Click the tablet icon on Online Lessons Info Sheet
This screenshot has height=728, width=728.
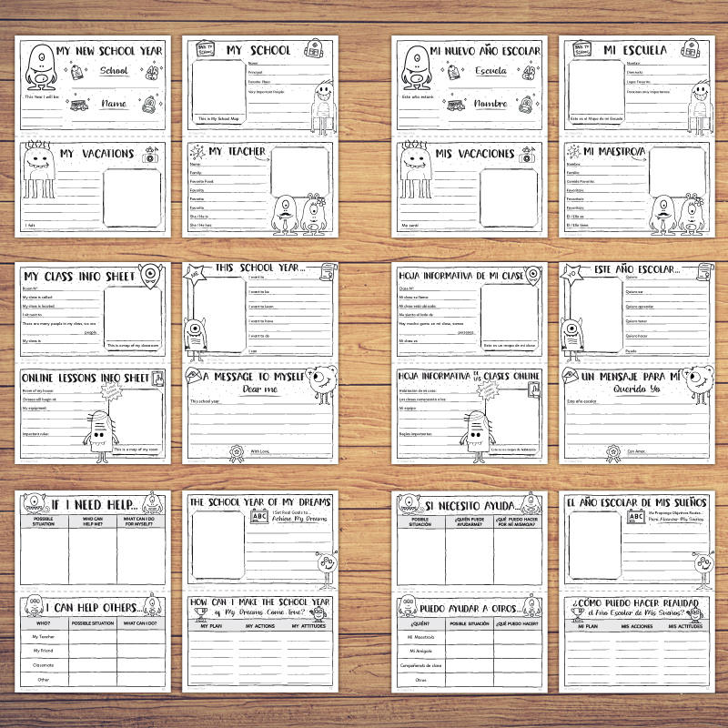pos(160,378)
